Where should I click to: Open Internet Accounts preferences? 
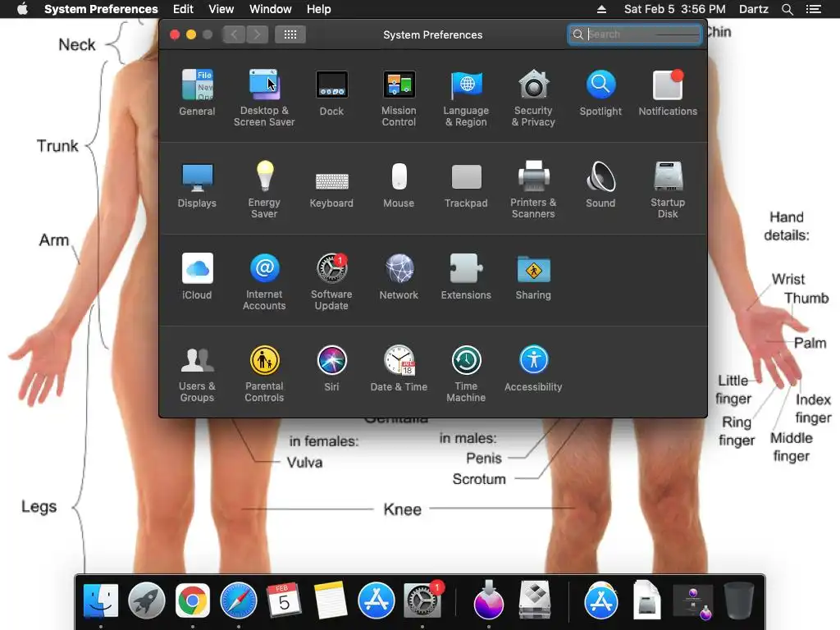[264, 282]
